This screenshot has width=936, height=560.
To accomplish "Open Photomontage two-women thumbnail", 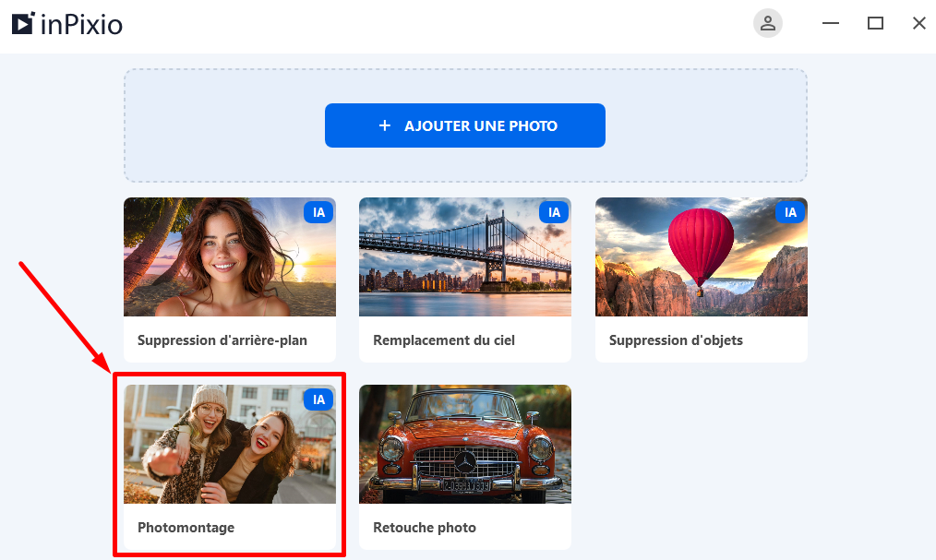I will pos(230,445).
